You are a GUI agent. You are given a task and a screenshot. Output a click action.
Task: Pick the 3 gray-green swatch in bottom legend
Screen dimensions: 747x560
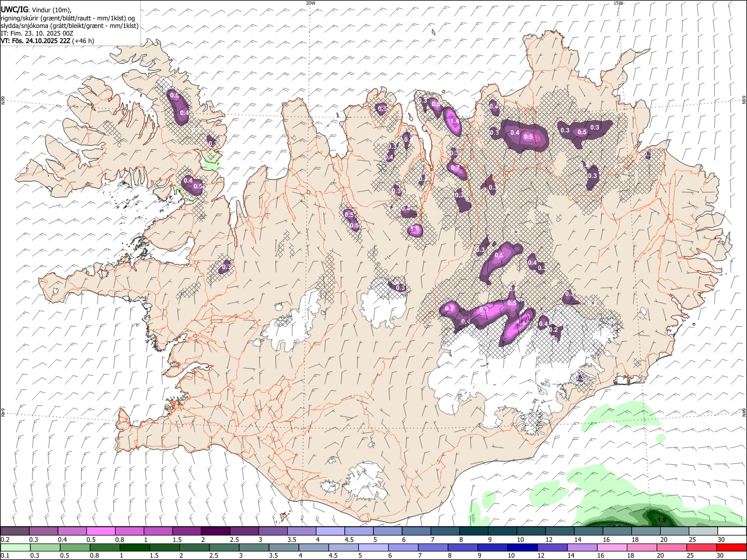[254, 548]
